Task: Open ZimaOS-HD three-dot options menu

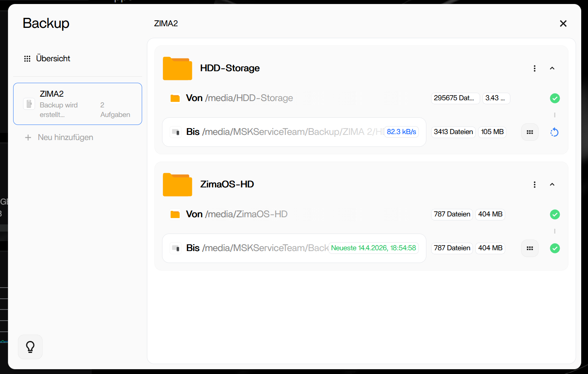Action: [534, 185]
